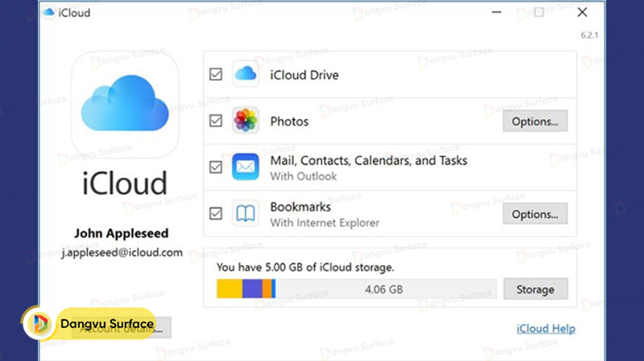Viewport: 644px width, 361px height.
Task: Open Bookmarks Options button
Action: [x=535, y=214]
